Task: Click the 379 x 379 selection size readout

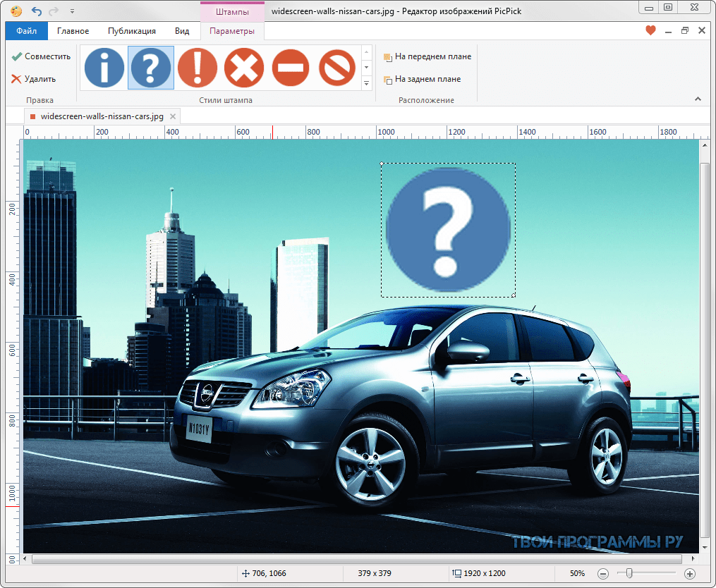Action: [375, 573]
